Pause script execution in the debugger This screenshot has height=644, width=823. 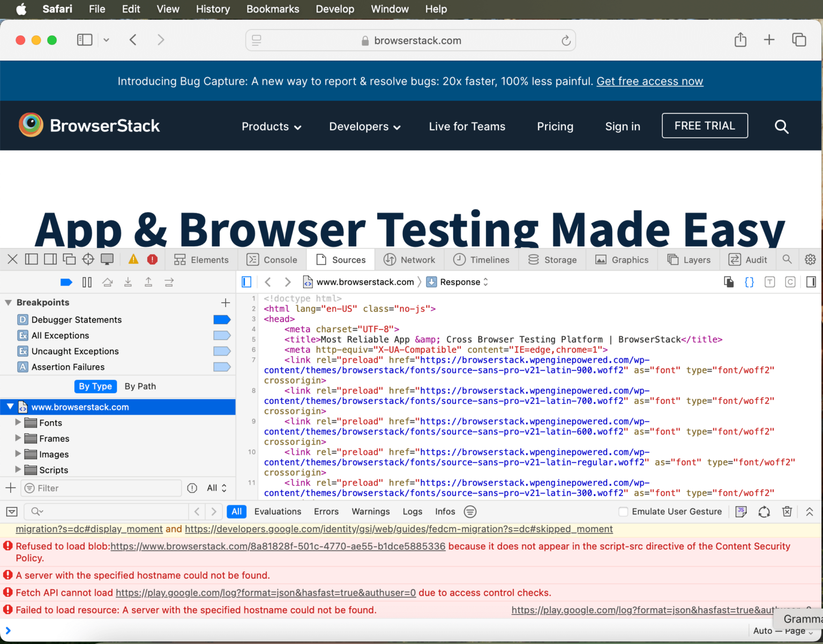(x=87, y=282)
